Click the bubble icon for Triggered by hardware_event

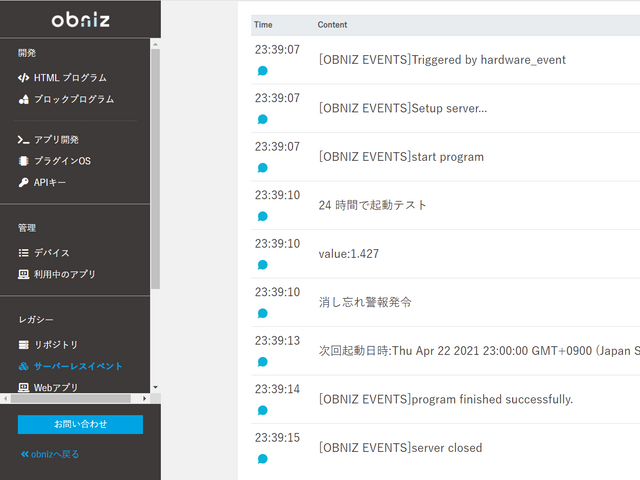point(262,71)
